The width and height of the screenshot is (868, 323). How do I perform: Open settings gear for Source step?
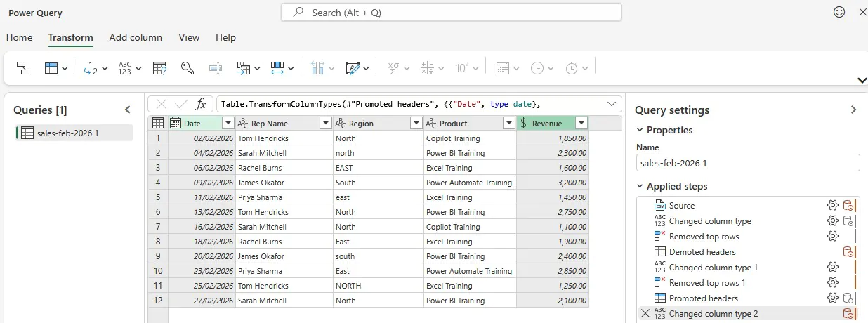click(x=833, y=205)
